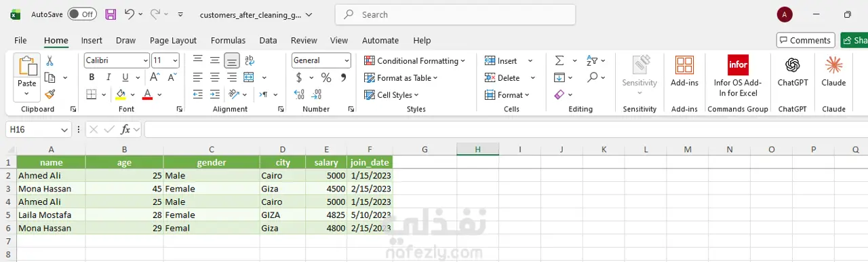This screenshot has height=262, width=868.
Task: Click the Copy icon in Clipboard group
Action: 50,77
